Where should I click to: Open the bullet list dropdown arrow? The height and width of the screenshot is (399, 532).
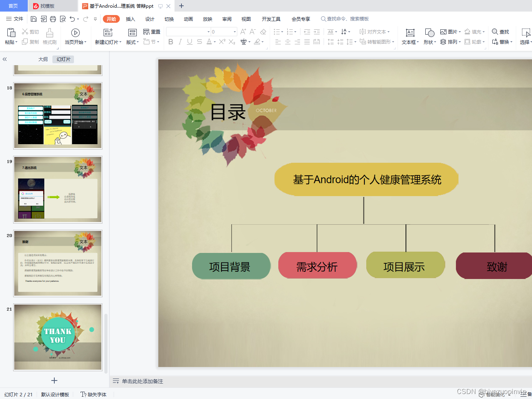282,32
